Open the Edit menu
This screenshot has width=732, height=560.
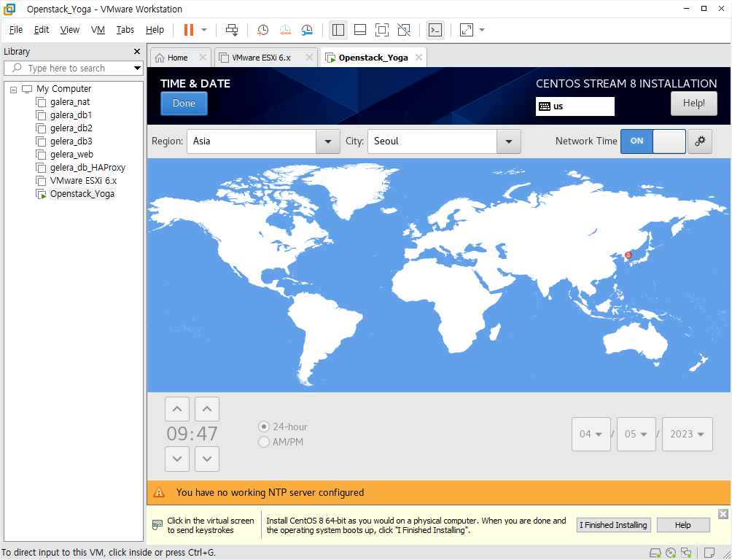click(x=41, y=30)
